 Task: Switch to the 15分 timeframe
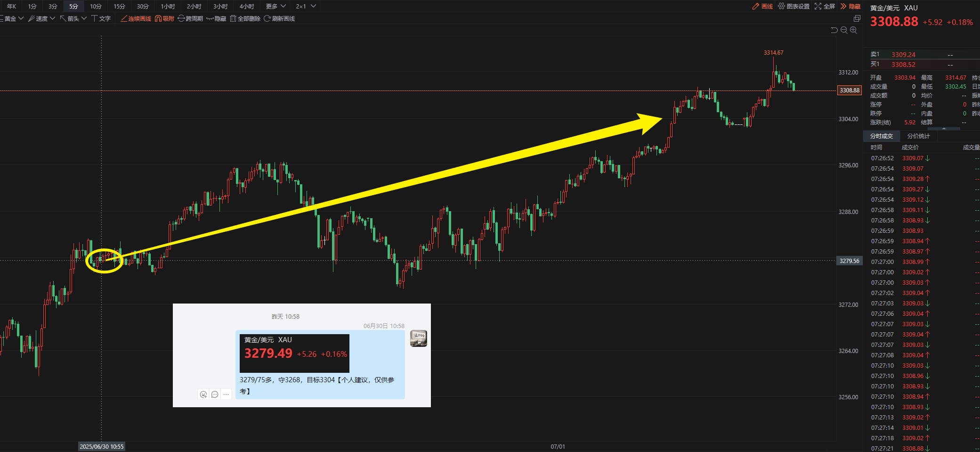tap(120, 6)
